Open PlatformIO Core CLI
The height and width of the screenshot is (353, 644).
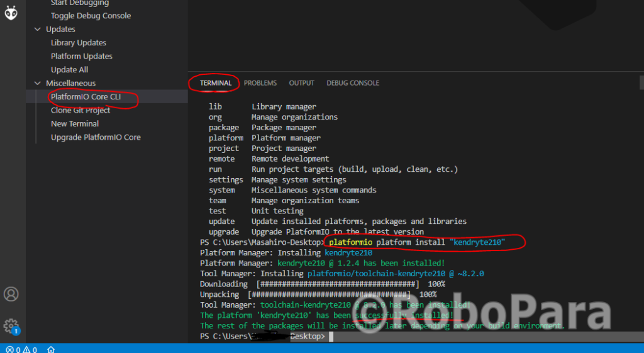click(86, 96)
